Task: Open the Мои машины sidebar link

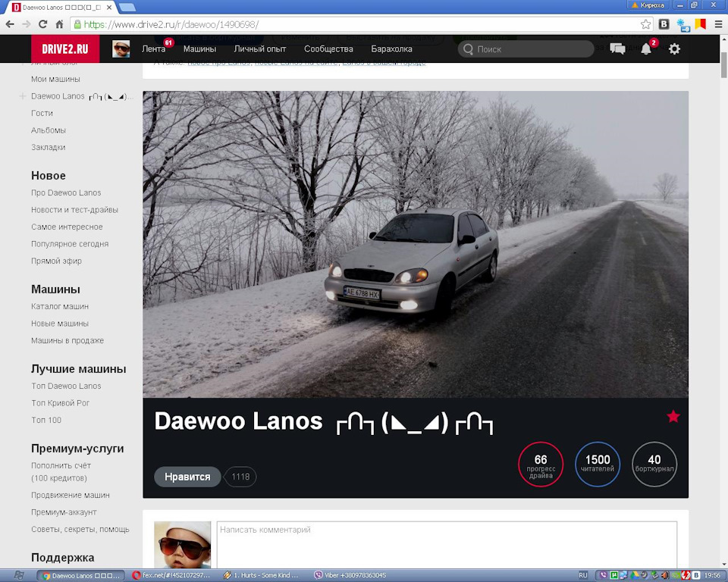Action: (55, 79)
